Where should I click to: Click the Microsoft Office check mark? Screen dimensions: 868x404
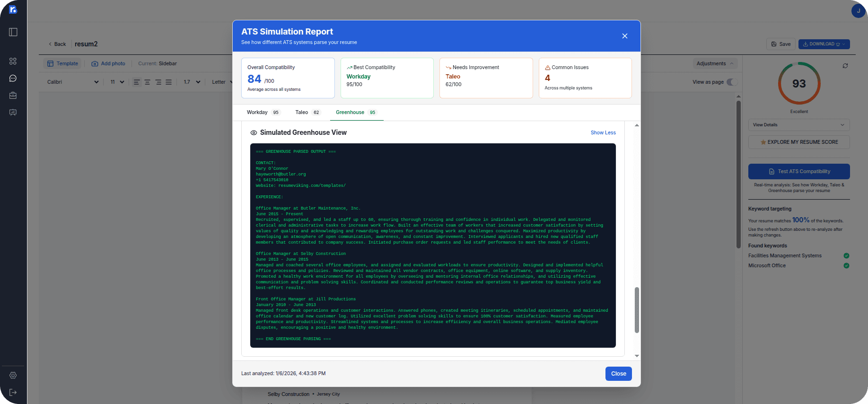tap(846, 265)
